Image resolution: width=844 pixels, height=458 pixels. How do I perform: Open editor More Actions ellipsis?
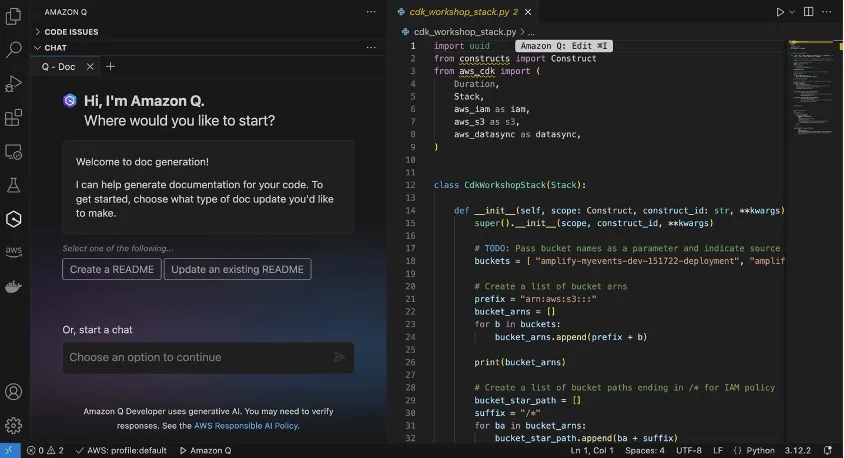tap(827, 12)
